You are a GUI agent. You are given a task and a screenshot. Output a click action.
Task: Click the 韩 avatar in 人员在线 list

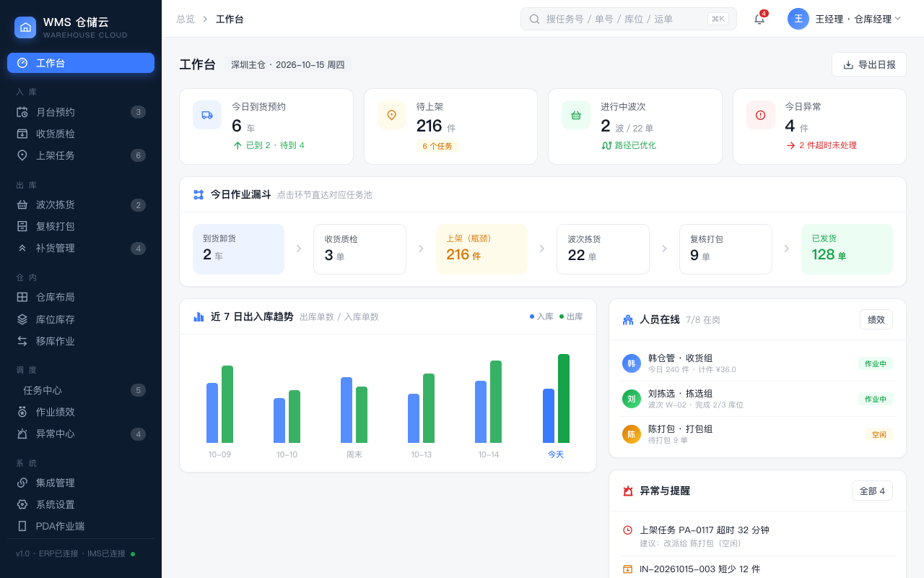pyautogui.click(x=632, y=363)
